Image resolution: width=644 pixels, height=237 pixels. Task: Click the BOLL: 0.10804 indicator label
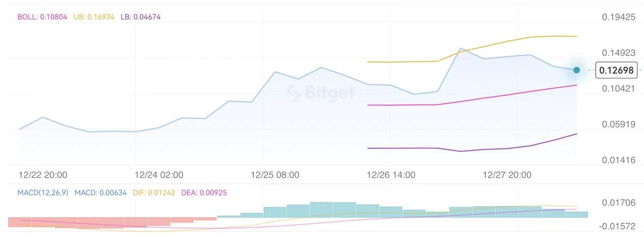tap(42, 17)
